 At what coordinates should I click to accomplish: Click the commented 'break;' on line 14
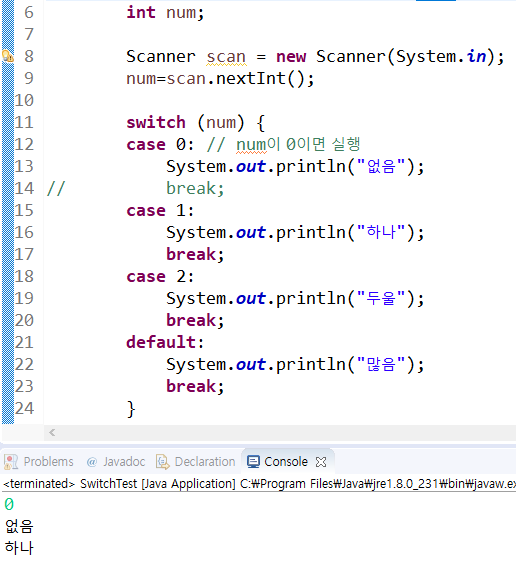coord(195,189)
